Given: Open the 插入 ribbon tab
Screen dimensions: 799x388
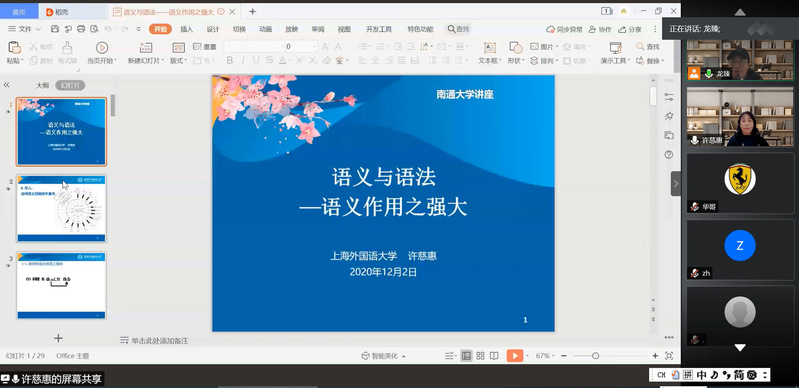Looking at the screenshot, I should point(187,29).
